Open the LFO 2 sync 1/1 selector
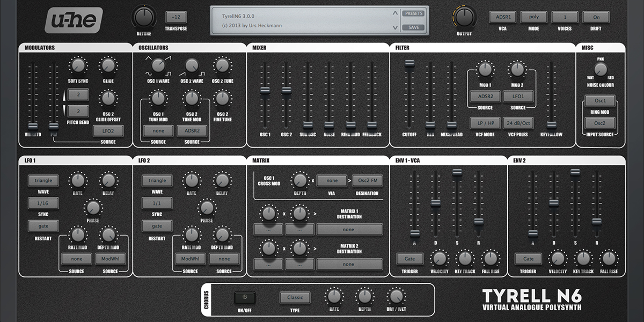The width and height of the screenshot is (644, 322). point(157,203)
